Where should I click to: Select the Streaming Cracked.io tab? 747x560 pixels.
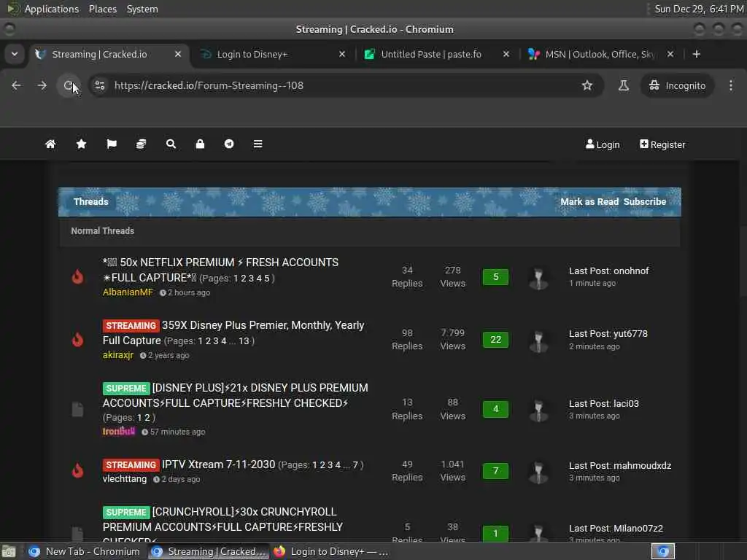(x=109, y=54)
